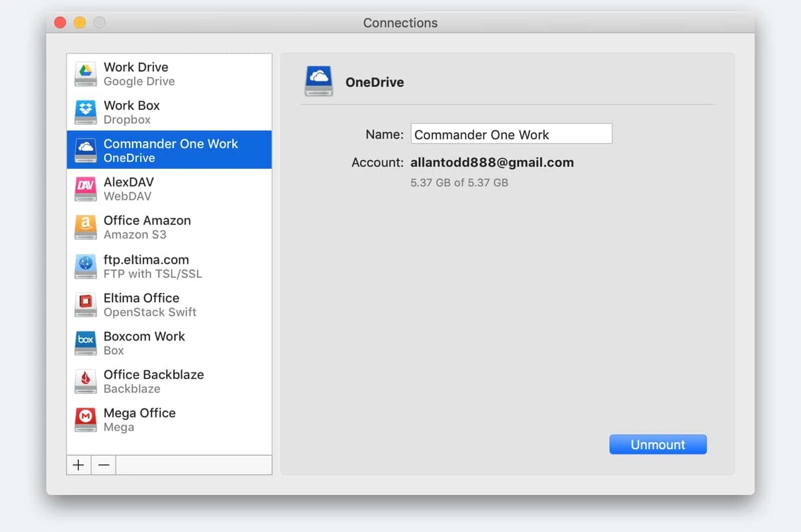Click the OpenStack icon for Eltima Office
This screenshot has width=801, height=532.
86,305
